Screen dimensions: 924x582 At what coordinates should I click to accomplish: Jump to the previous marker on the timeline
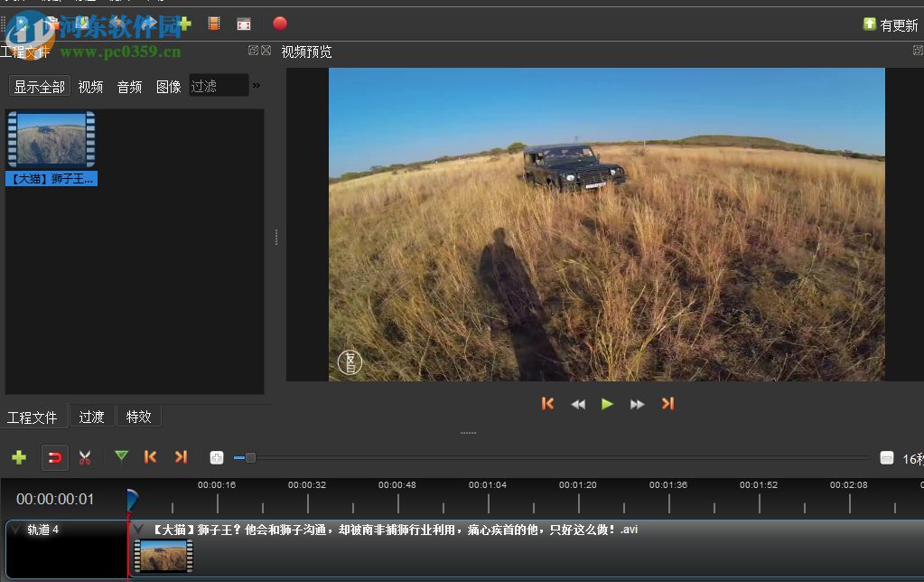(x=151, y=457)
